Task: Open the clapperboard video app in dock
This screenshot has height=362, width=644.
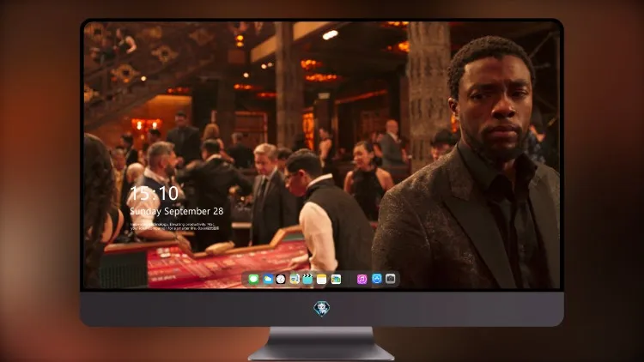Action: [x=307, y=279]
